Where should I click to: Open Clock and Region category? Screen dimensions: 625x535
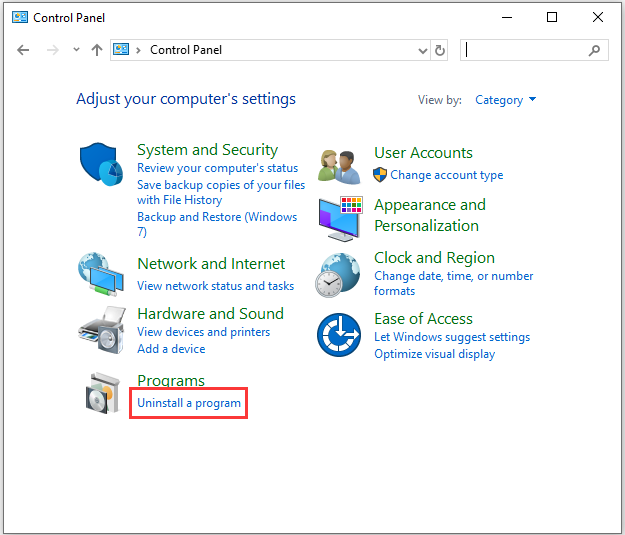pyautogui.click(x=434, y=258)
